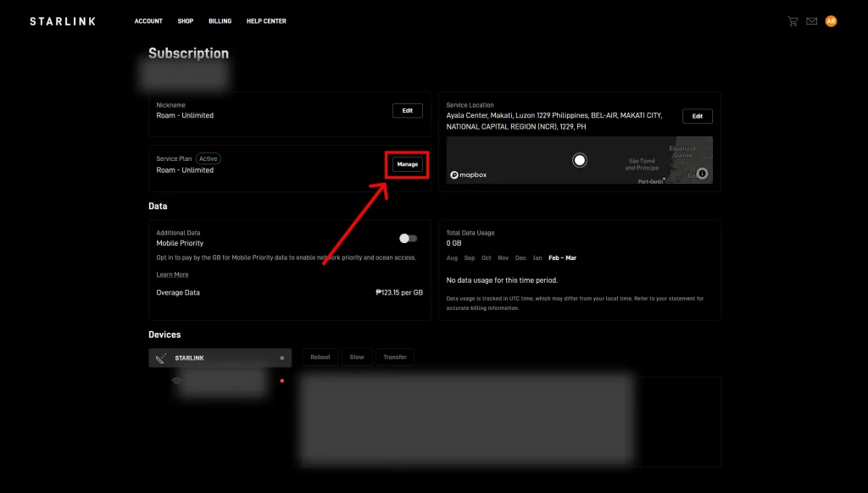The image size is (868, 493).
Task: Go to the Shop menu
Action: (186, 21)
